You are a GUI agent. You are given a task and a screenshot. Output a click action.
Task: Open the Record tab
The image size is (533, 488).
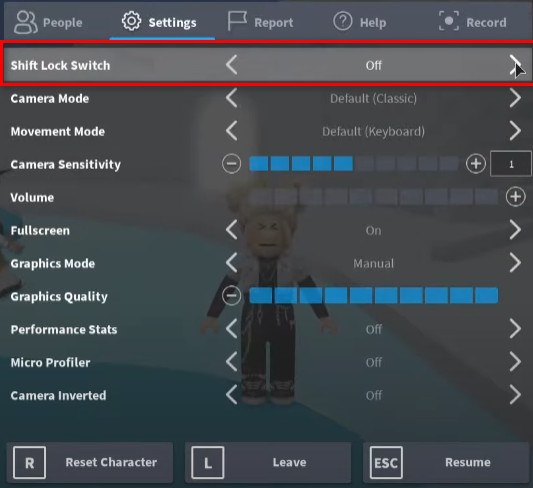pos(472,22)
